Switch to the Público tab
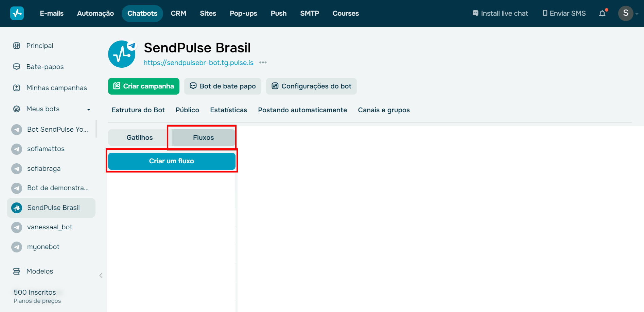Screen dimensions: 644x312 point(187,110)
